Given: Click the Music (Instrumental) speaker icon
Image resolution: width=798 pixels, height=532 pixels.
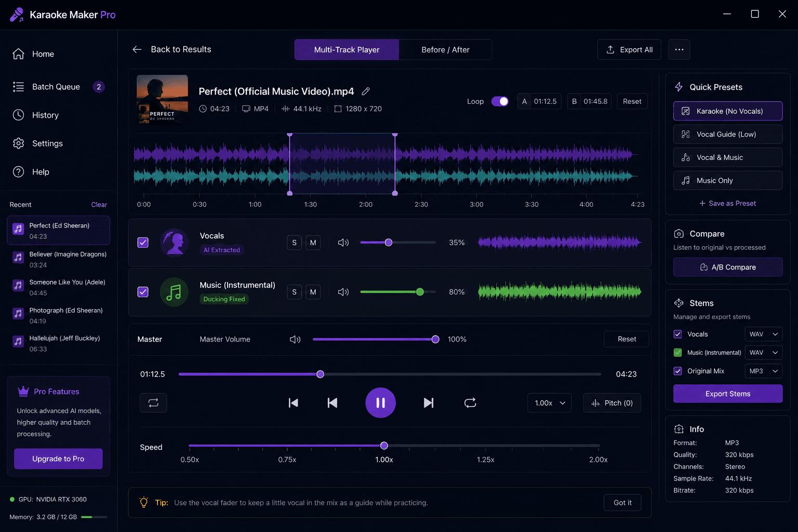Looking at the screenshot, I should tap(343, 292).
